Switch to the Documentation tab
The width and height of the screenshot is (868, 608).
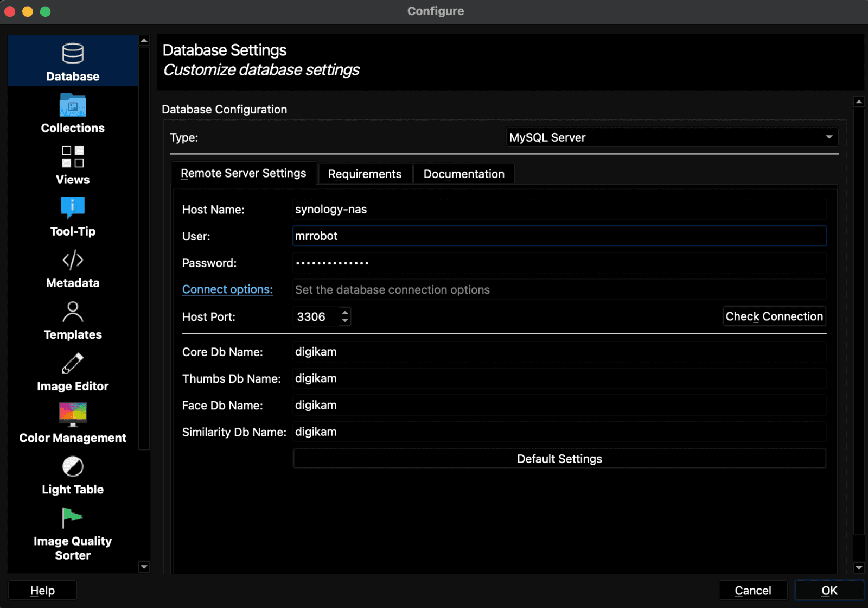(464, 174)
